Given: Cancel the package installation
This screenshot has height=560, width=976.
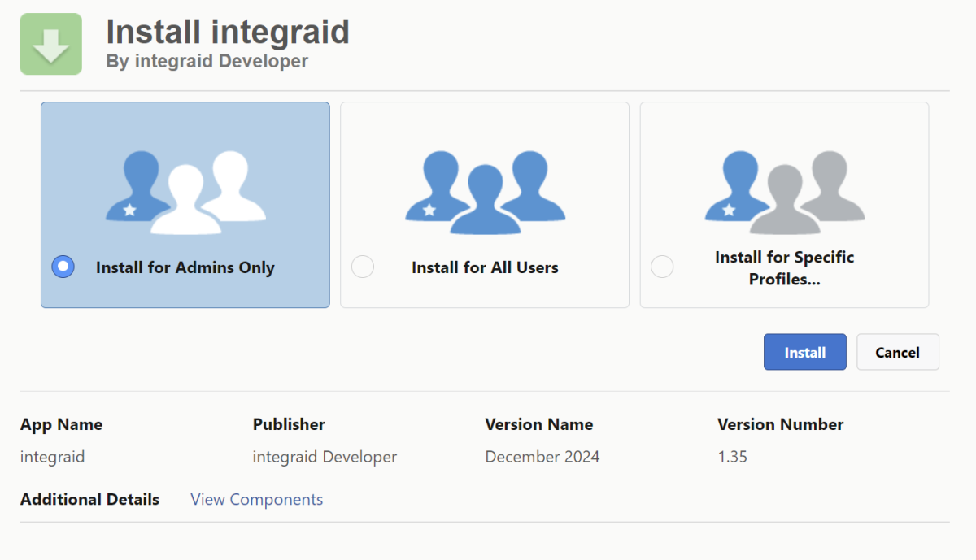Looking at the screenshot, I should click(x=898, y=352).
